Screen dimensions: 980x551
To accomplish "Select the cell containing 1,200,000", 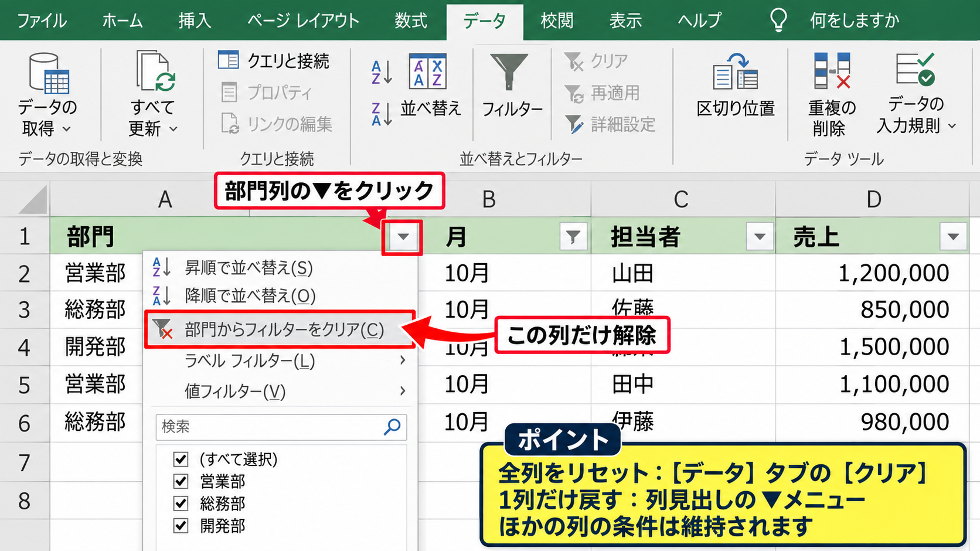I will pos(873,273).
